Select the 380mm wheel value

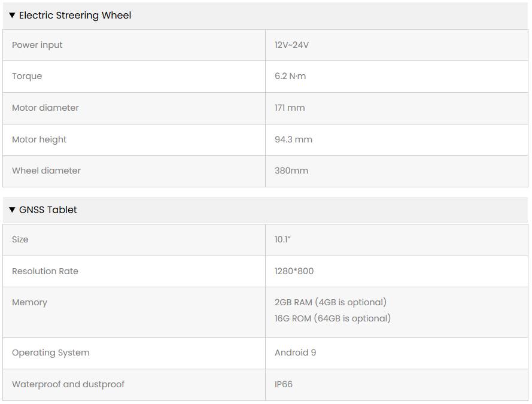point(291,171)
